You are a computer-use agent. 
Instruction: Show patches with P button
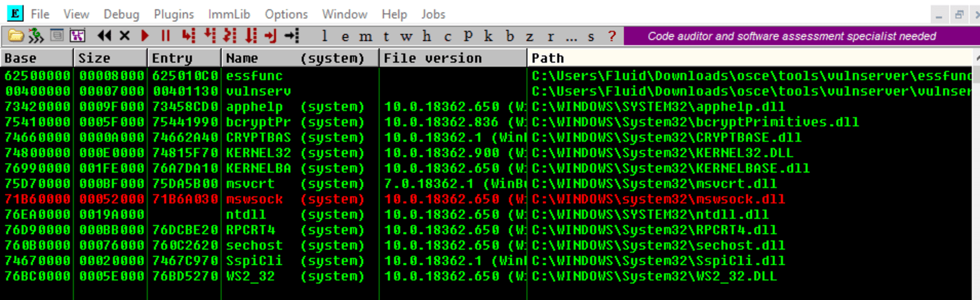pyautogui.click(x=468, y=36)
